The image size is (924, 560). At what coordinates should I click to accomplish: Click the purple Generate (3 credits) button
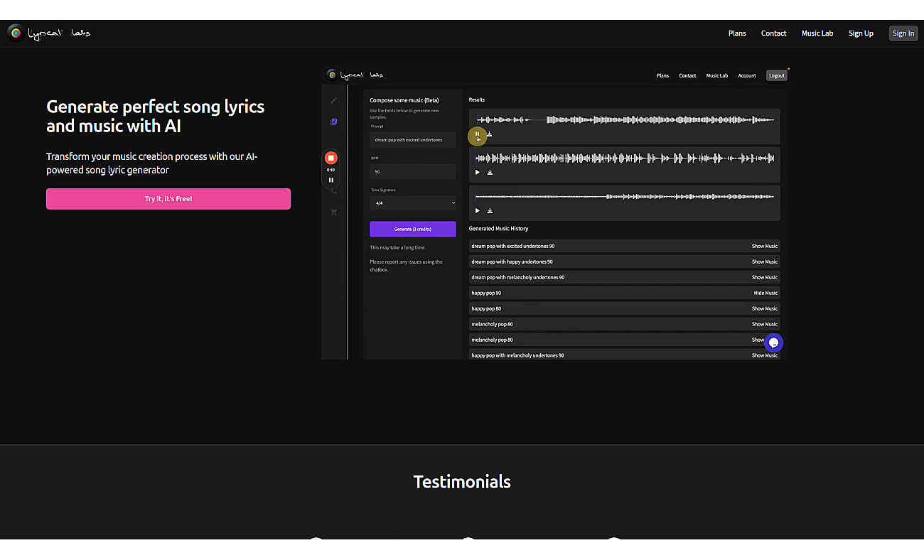click(x=413, y=229)
